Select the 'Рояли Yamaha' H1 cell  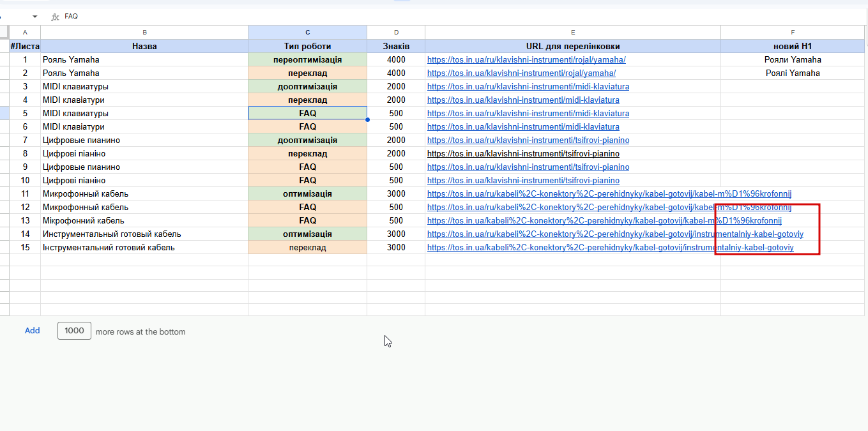pos(793,60)
